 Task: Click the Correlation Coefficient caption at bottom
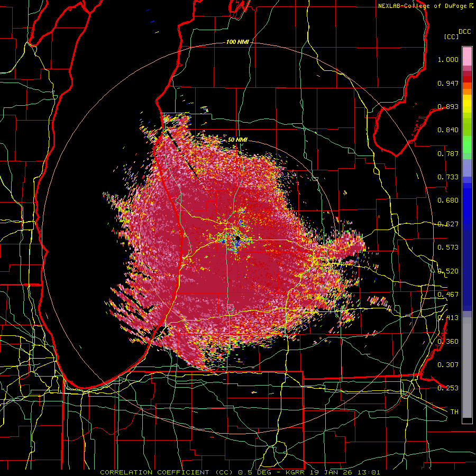240,472
